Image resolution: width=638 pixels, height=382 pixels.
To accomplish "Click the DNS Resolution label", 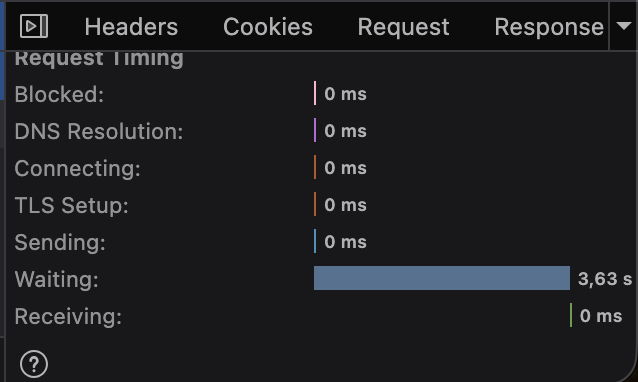I will pos(99,131).
